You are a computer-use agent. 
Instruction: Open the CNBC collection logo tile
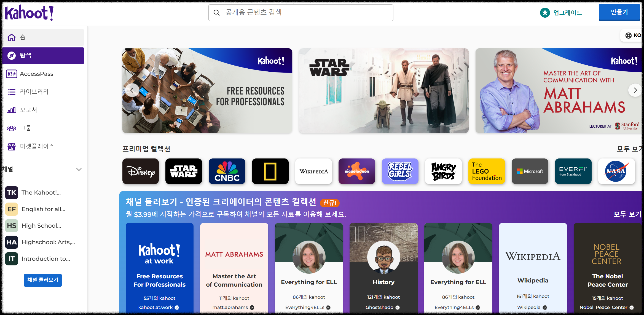pos(227,171)
